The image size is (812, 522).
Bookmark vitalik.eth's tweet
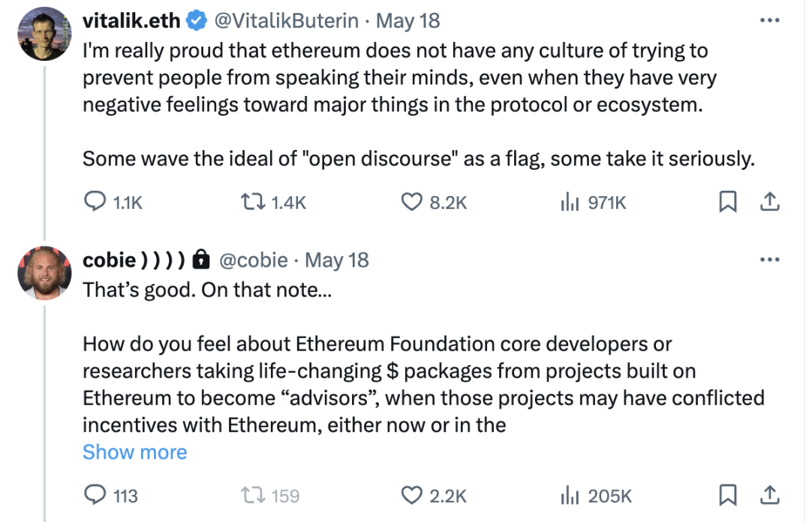pyautogui.click(x=727, y=202)
